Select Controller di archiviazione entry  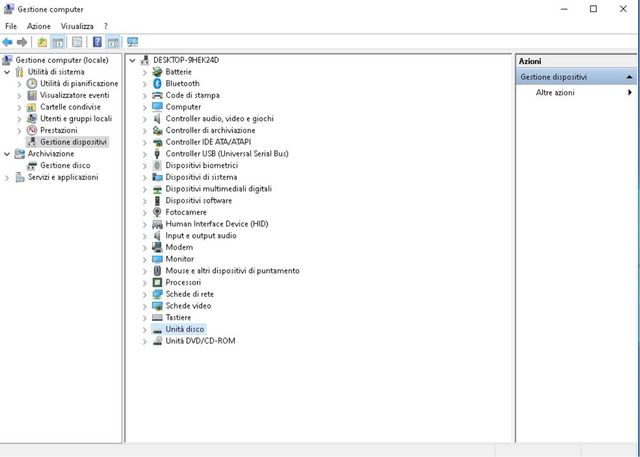pos(210,131)
